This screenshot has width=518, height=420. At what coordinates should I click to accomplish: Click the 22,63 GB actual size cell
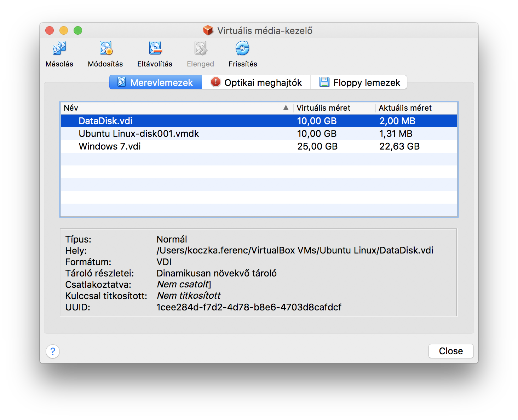(x=399, y=146)
